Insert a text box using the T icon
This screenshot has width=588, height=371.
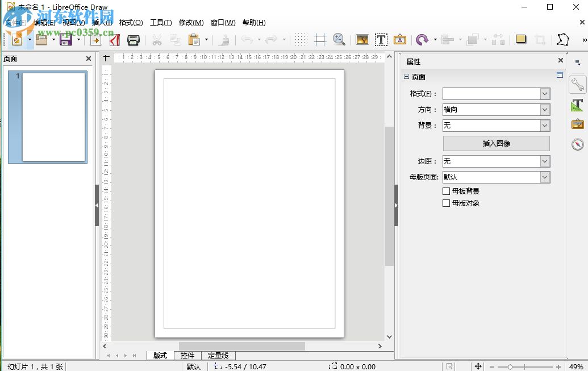(x=381, y=40)
